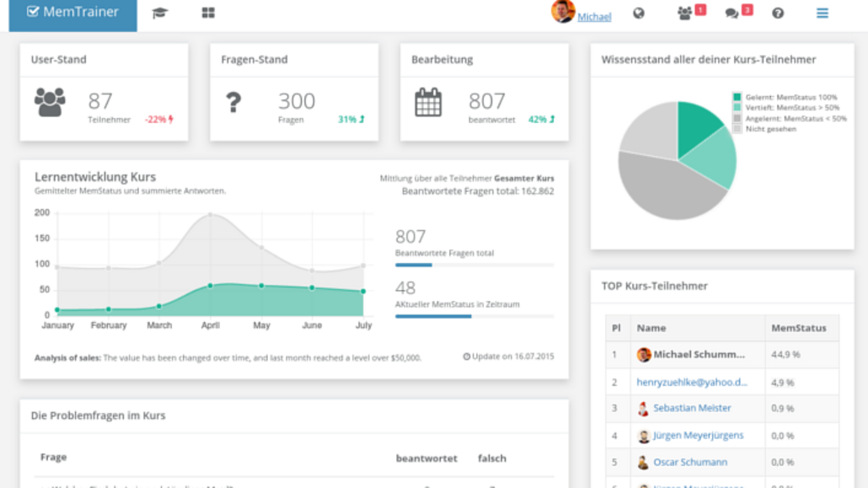Click the calendar icon in Bearbeitung
This screenshot has height=488, width=868.
tap(428, 102)
